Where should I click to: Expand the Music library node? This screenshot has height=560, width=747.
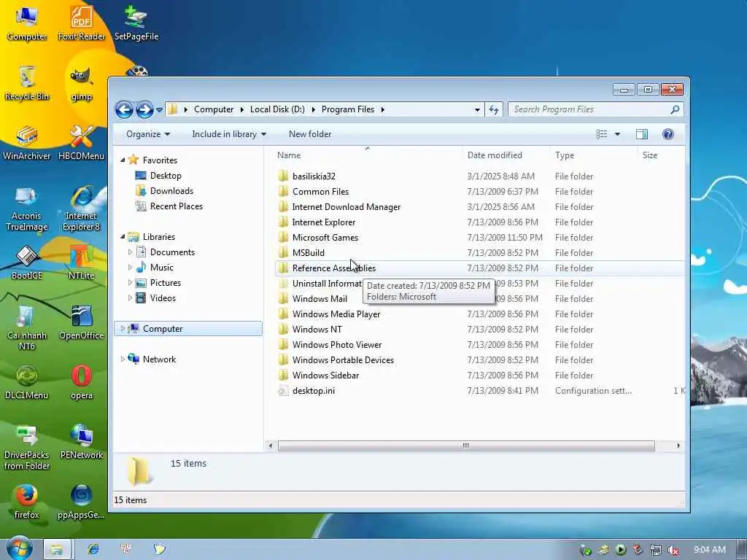[130, 267]
